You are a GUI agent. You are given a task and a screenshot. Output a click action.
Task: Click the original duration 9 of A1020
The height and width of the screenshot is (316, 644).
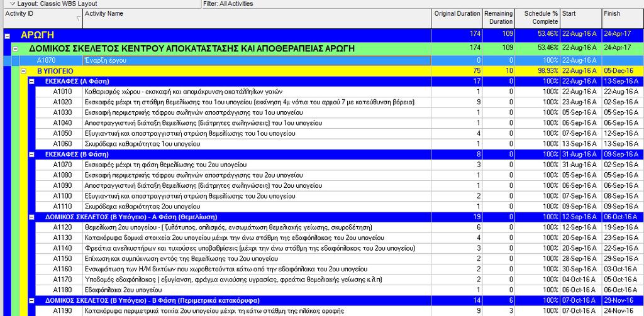pos(478,102)
